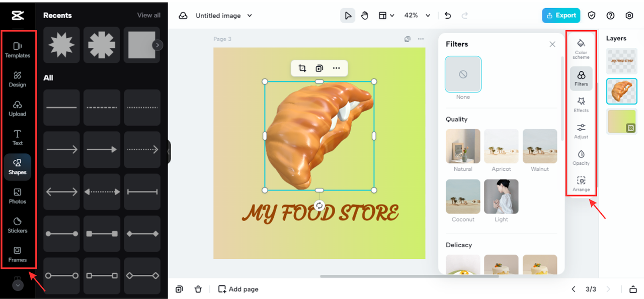Open the Stickers sidebar panel

pyautogui.click(x=18, y=225)
